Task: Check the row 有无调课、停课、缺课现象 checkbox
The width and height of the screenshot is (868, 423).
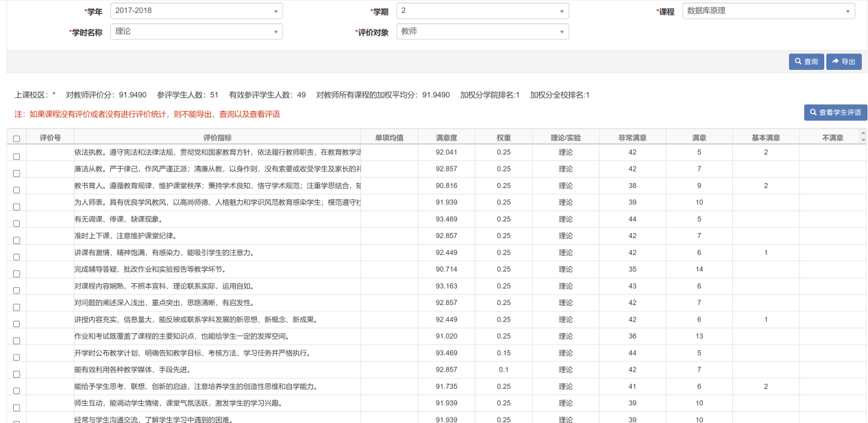Action: [16, 223]
